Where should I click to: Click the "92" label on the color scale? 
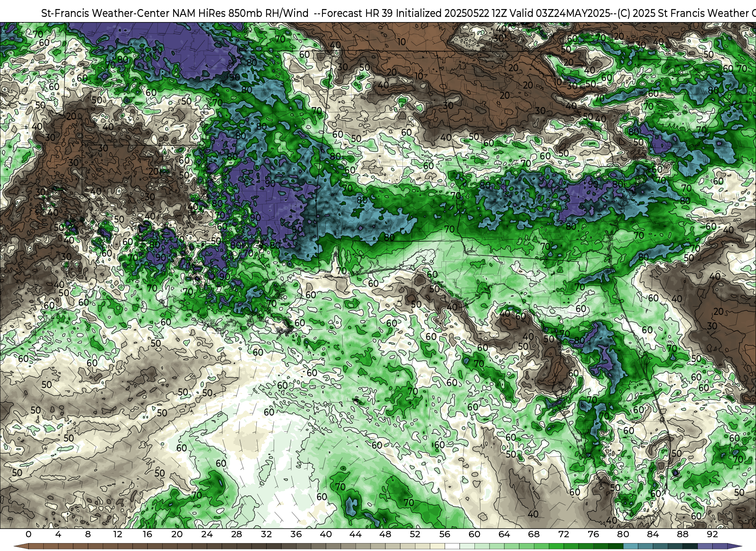pyautogui.click(x=712, y=534)
